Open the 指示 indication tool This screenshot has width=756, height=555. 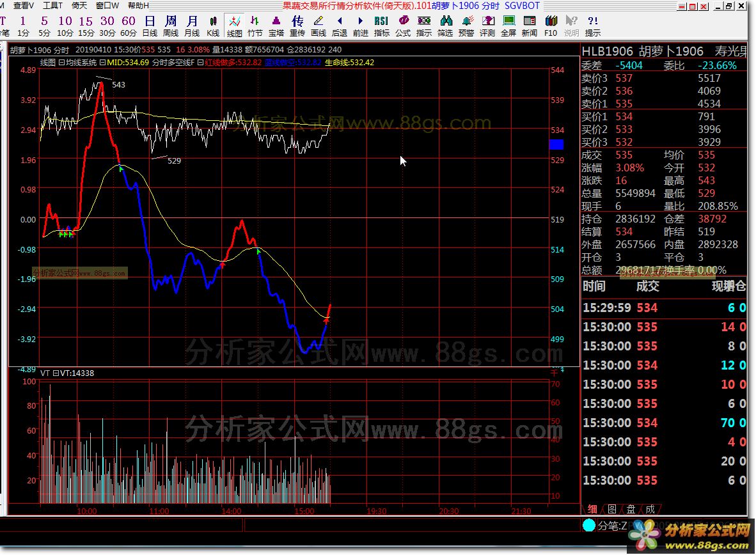(x=424, y=26)
